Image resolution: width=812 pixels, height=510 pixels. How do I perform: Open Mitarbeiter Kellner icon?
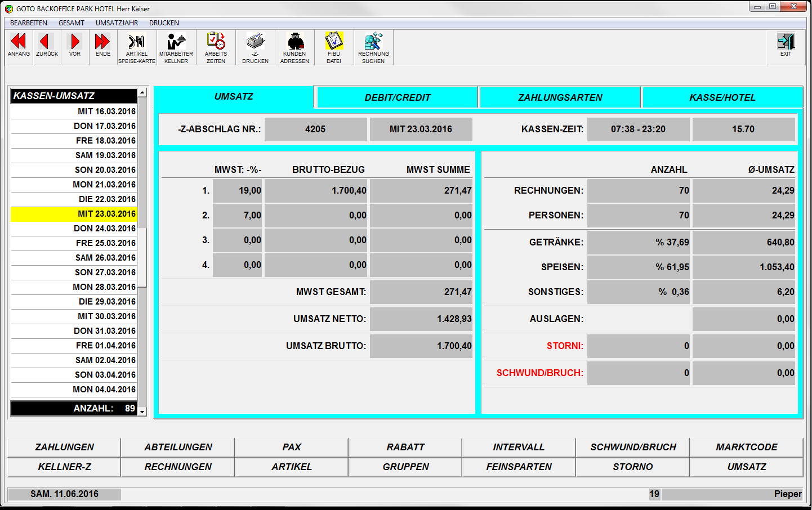click(176, 47)
